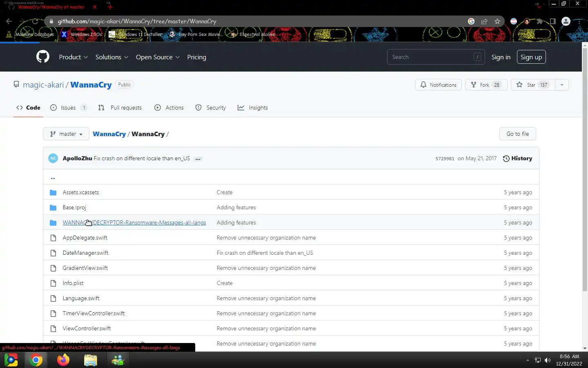
Task: Click the Chrome icon in the taskbar
Action: click(x=36, y=360)
